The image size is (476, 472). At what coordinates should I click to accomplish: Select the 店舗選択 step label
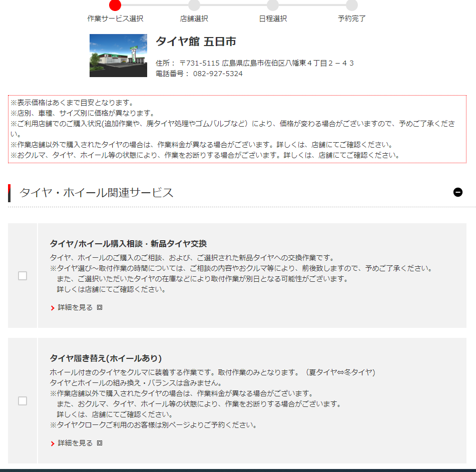click(x=194, y=19)
